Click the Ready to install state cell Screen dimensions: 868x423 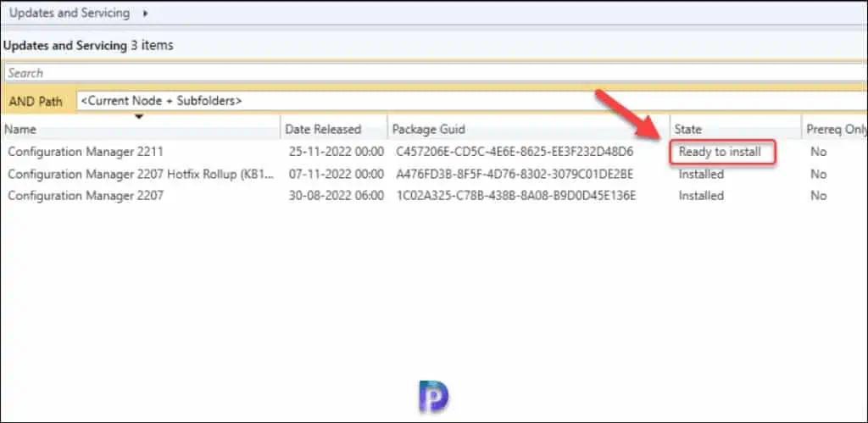click(x=721, y=151)
